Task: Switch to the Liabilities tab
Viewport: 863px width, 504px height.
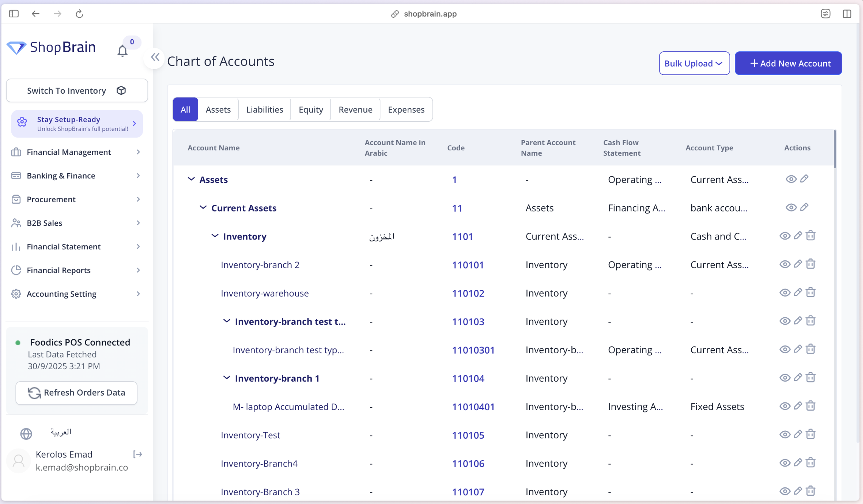Action: 264,109
